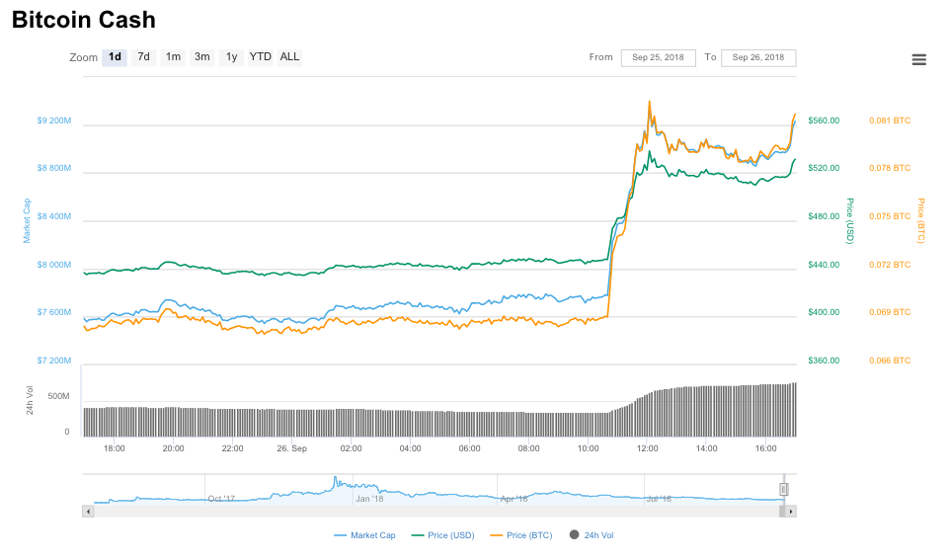
Task: Toggle the Price (USD) series in legend
Action: (443, 535)
